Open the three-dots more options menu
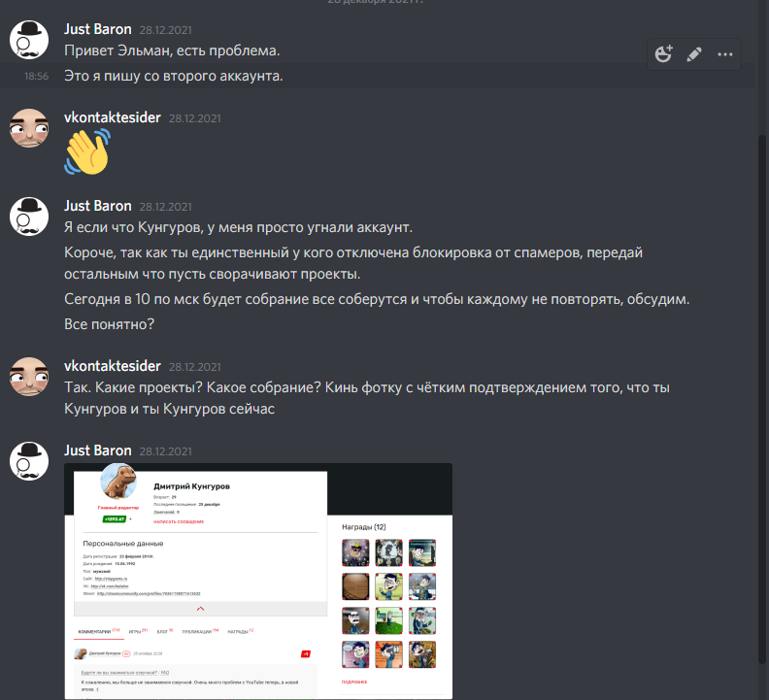Viewport: 769px width, 700px height. coord(725,54)
